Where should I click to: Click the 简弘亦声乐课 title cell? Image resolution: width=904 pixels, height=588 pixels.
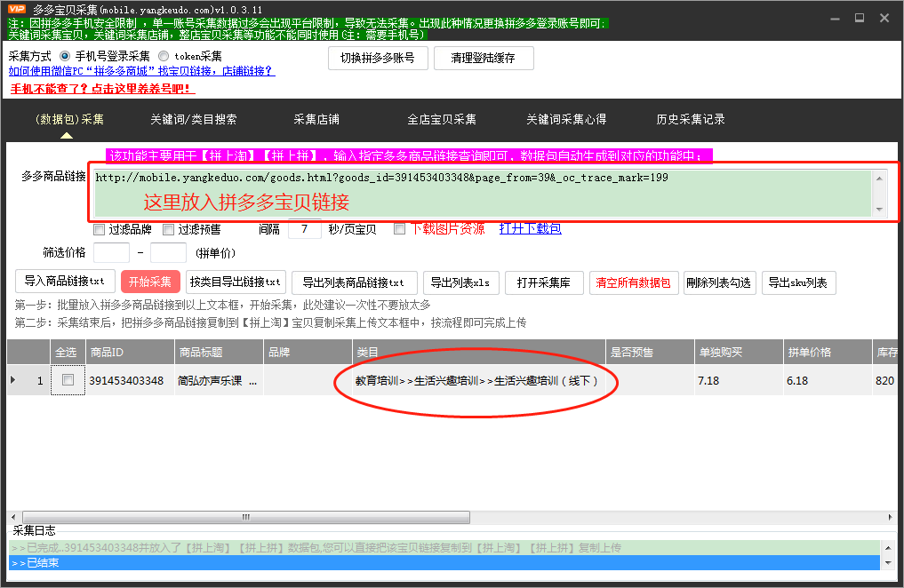[219, 380]
